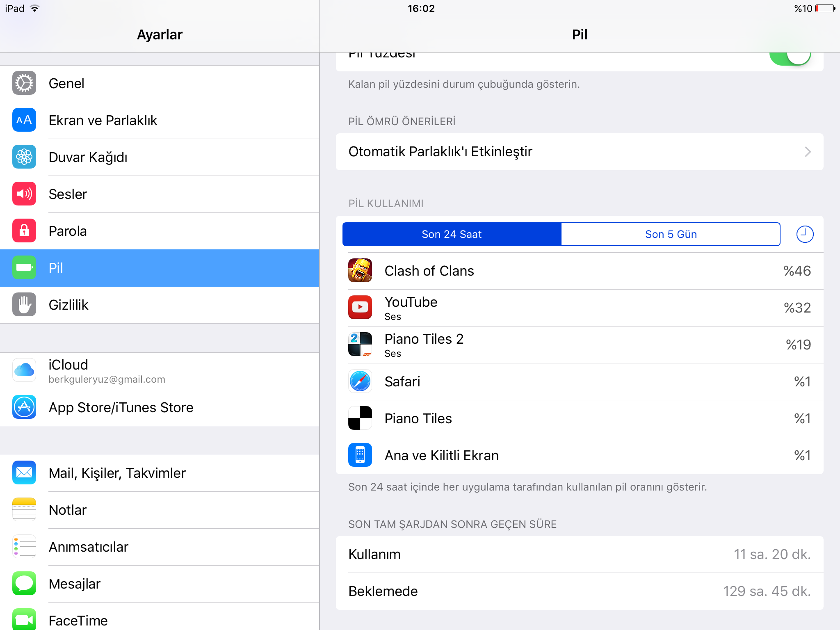Viewport: 840px width, 630px height.
Task: Open FaceTime settings
Action: 160,616
